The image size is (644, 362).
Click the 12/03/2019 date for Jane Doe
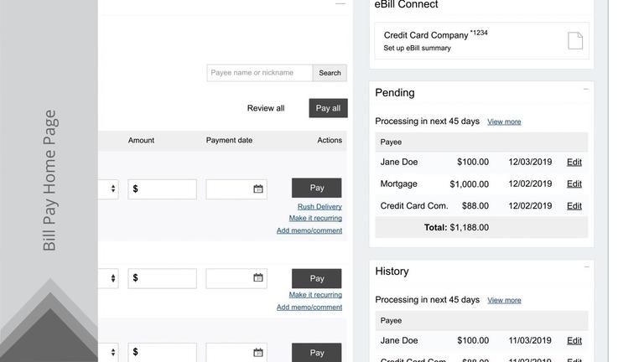530,162
